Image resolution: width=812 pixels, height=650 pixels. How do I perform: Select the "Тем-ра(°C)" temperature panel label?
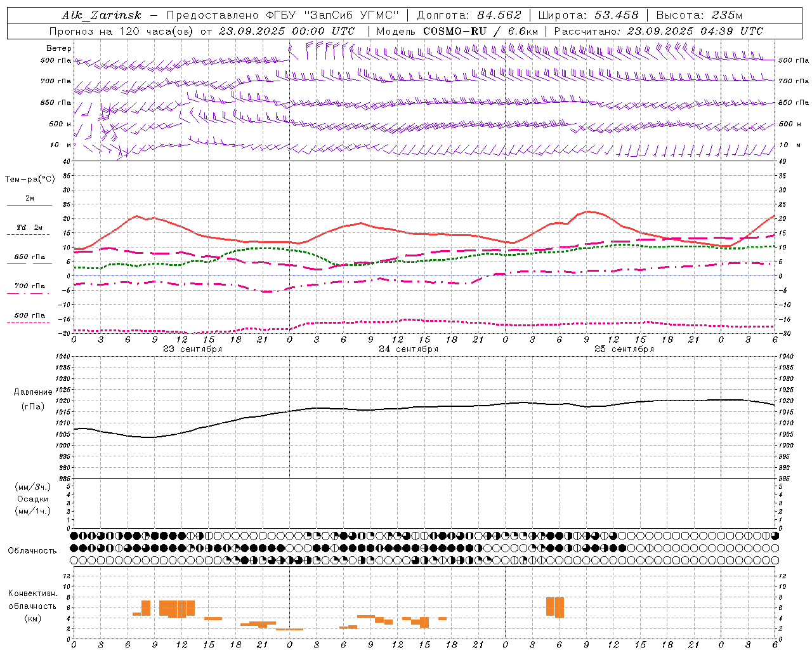(x=30, y=180)
